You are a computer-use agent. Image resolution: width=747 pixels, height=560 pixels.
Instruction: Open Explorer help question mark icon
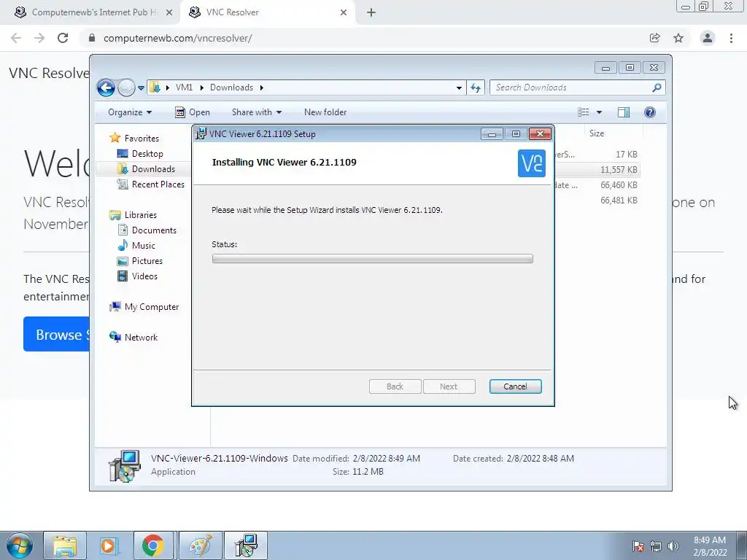(x=650, y=112)
